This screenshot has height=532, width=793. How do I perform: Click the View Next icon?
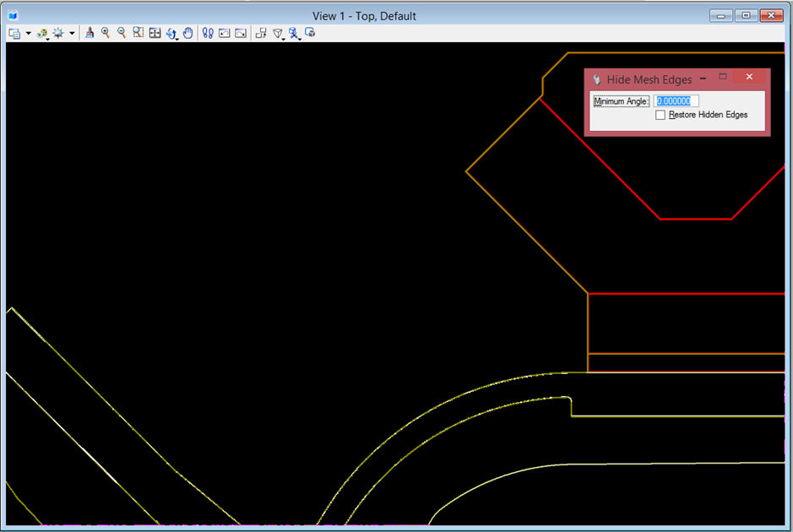(241, 33)
